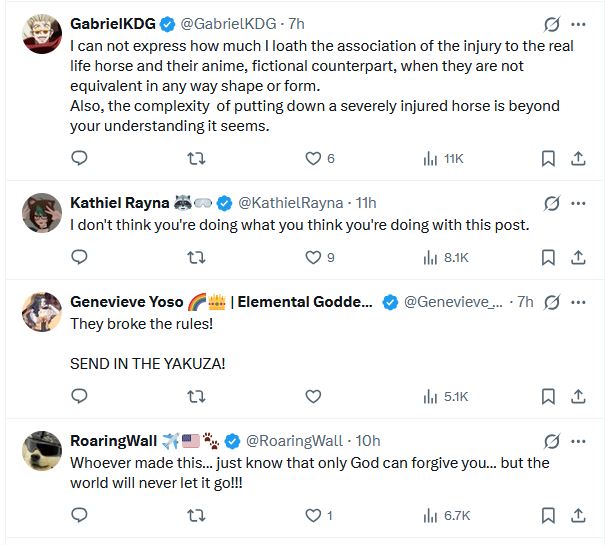Repost RoaringWall's tweet
The image size is (605, 545).
point(197,515)
